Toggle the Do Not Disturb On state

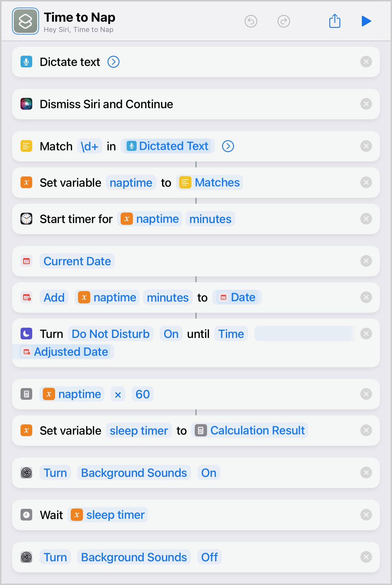click(x=171, y=334)
